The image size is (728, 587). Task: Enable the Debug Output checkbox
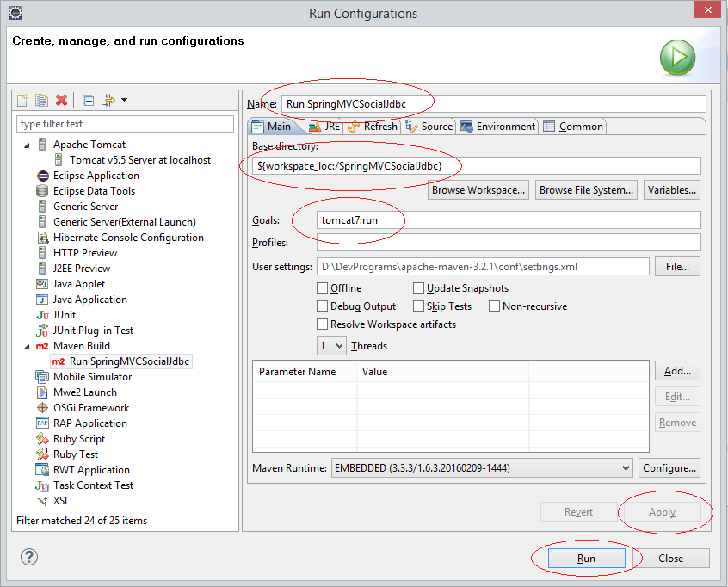(x=322, y=306)
